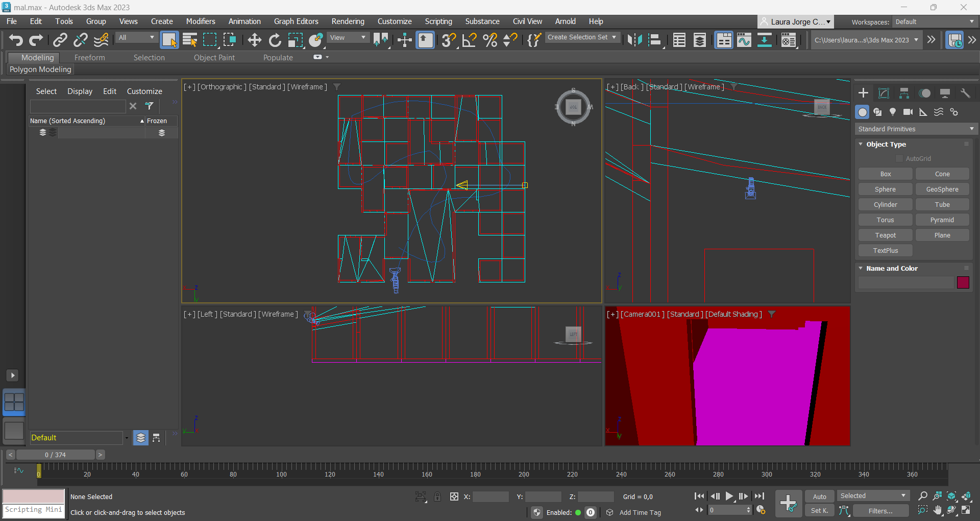Open the Graph Editors menu
980x521 pixels.
click(296, 21)
